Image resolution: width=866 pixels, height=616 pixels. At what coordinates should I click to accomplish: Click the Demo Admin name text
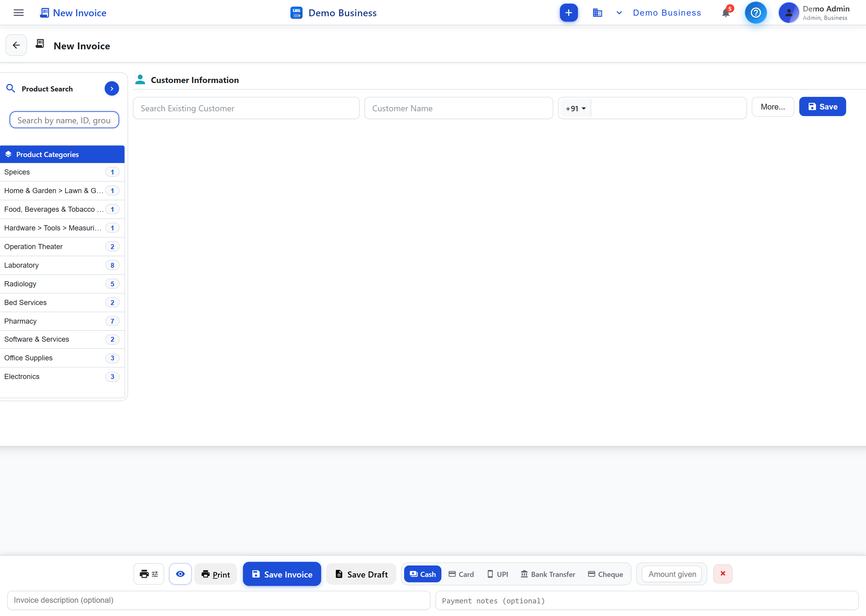(x=826, y=9)
